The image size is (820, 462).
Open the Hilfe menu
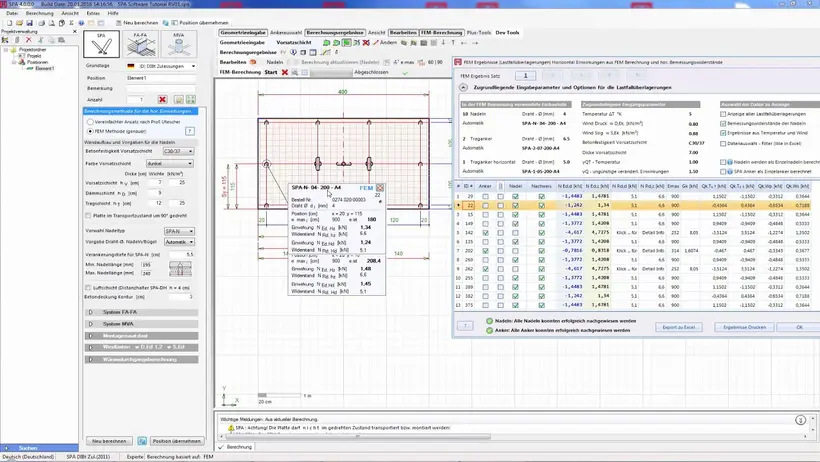[113, 13]
